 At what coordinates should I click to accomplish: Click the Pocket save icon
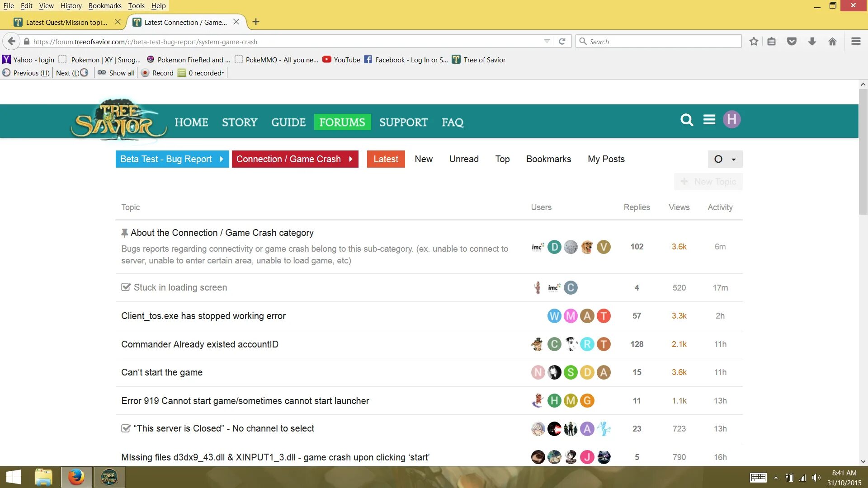point(792,42)
